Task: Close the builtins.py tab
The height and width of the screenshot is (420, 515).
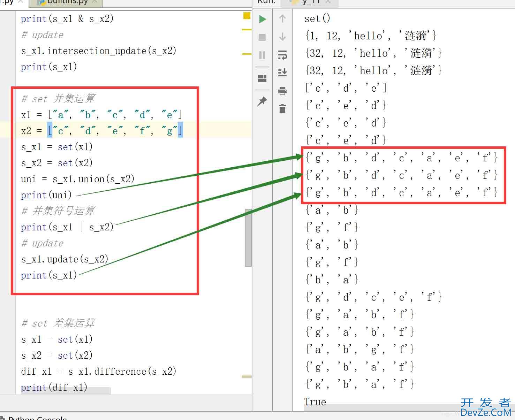Action: [x=95, y=2]
